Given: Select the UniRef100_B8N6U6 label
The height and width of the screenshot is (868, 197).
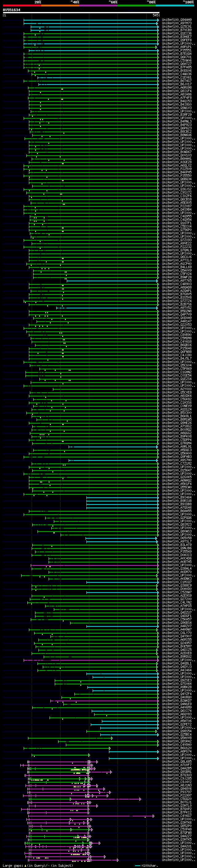Looking at the screenshot, I should click(x=177, y=135).
